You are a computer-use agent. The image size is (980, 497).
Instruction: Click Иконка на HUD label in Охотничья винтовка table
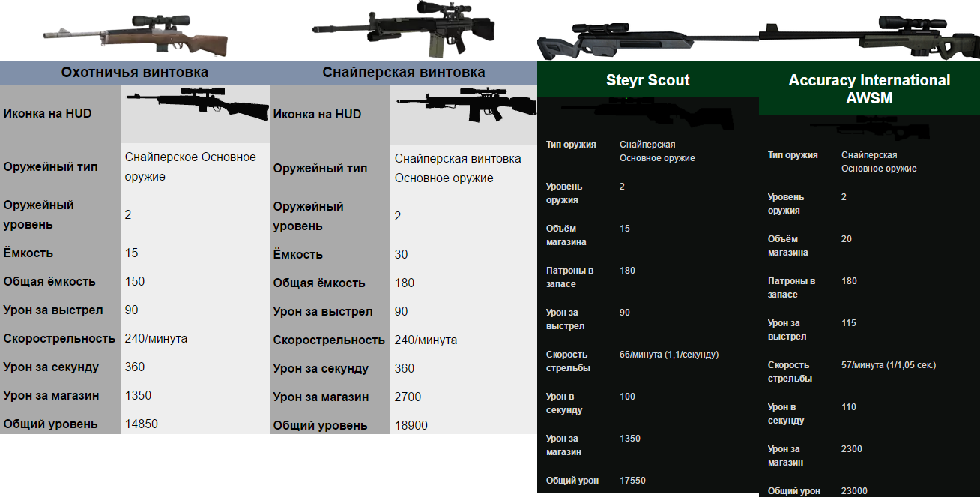47,114
